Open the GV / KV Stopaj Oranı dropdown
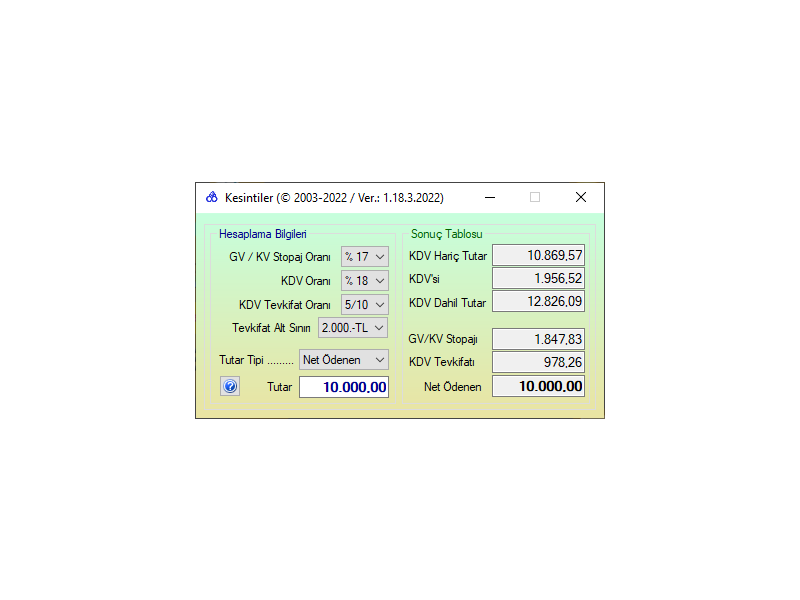 (365, 257)
